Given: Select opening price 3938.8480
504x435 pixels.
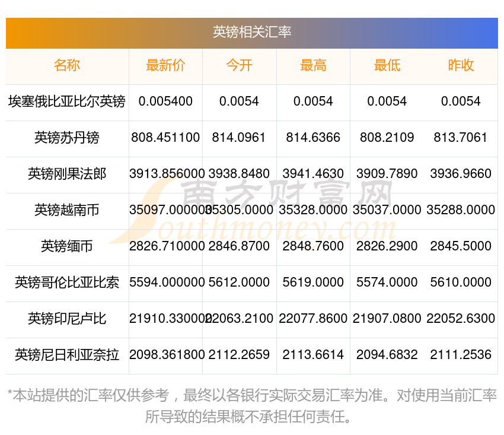Looking at the screenshot, I should click(239, 174).
